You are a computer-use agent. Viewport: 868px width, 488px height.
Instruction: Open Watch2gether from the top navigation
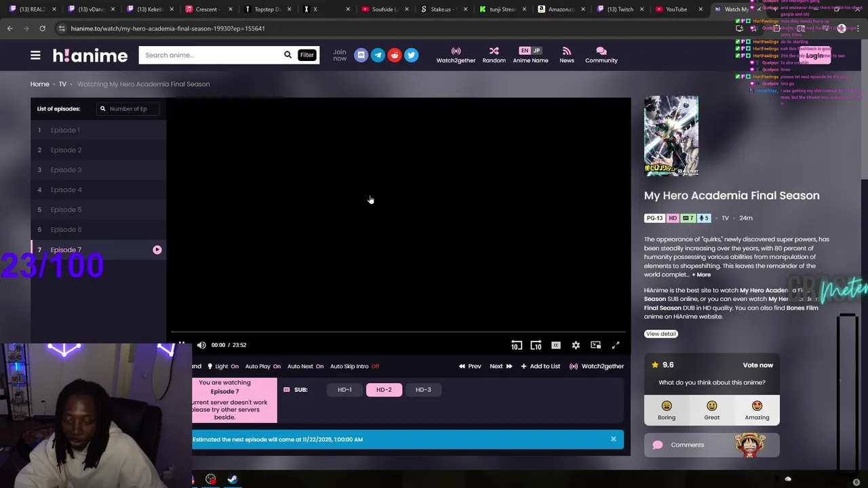(456, 55)
